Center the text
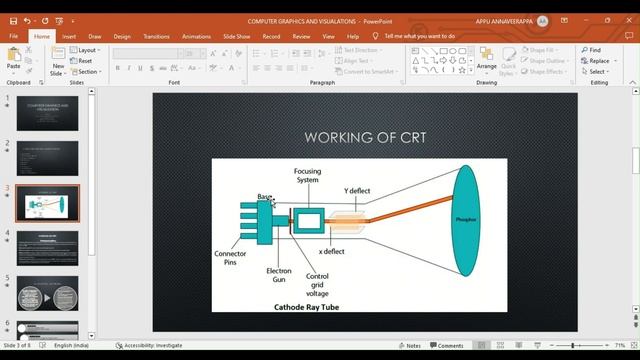640x360 pixels. click(x=267, y=68)
